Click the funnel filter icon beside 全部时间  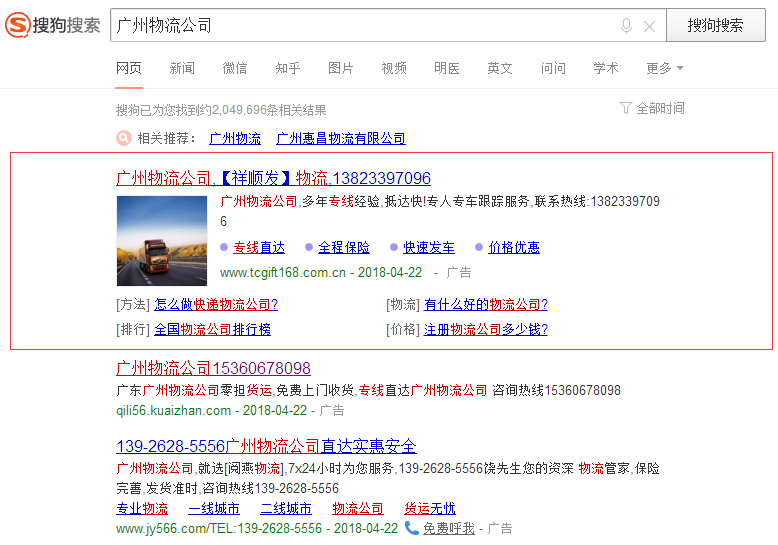tap(625, 108)
